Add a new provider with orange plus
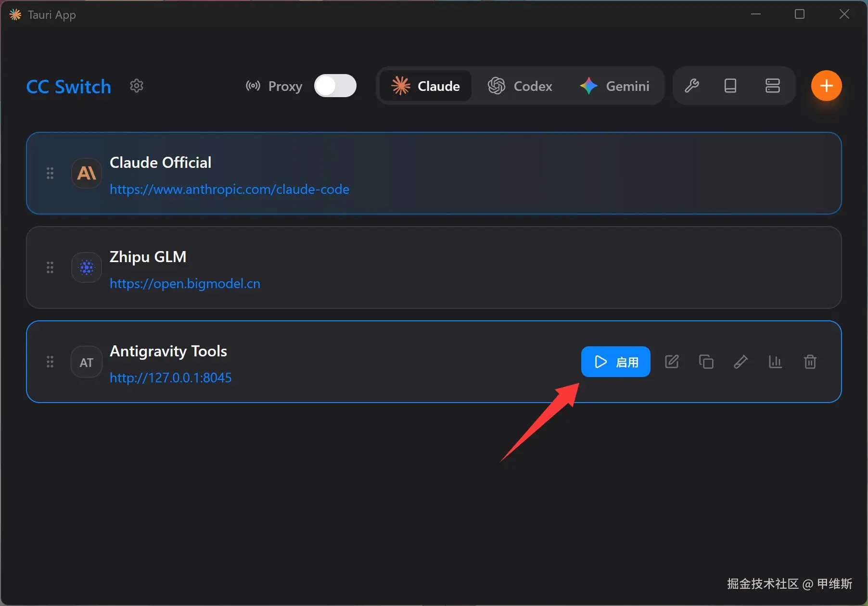Screen dimensions: 868x606 point(827,86)
